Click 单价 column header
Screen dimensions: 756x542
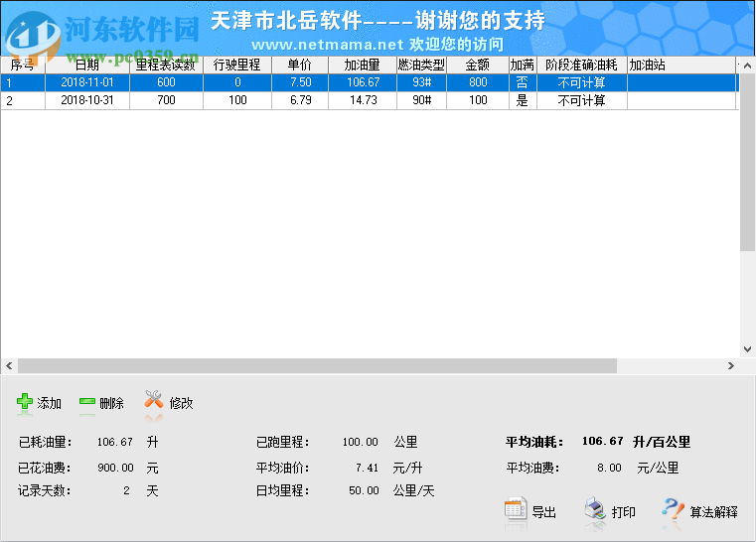(x=300, y=66)
